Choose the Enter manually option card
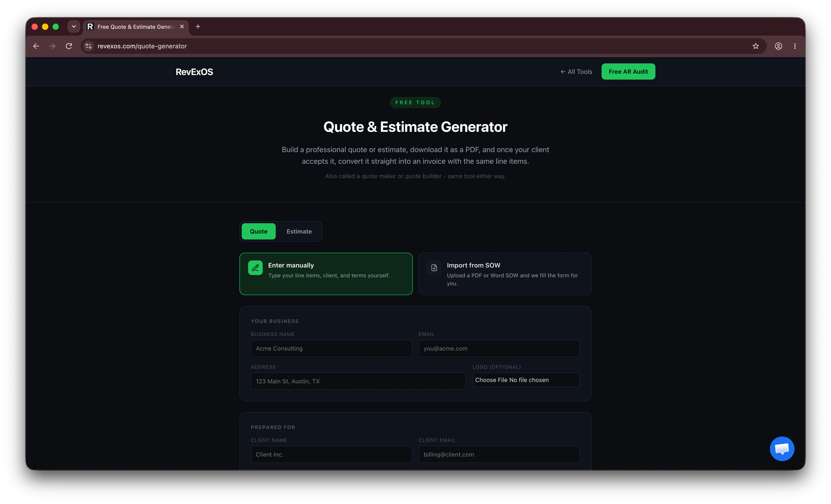This screenshot has width=831, height=504. pyautogui.click(x=326, y=274)
